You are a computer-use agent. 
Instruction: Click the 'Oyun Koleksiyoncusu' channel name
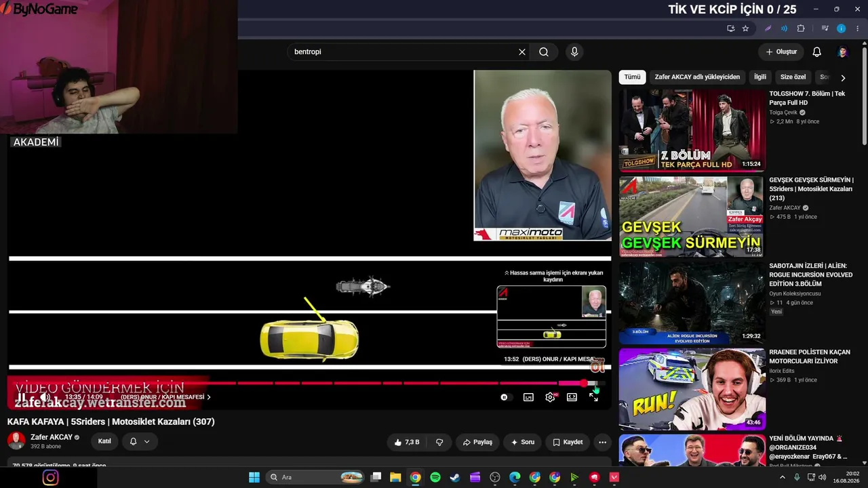point(795,293)
